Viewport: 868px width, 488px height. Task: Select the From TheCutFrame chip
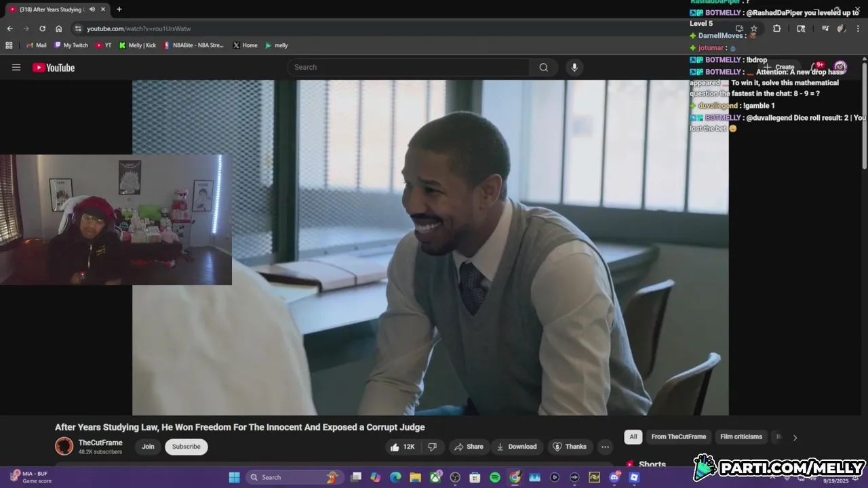coord(679,436)
